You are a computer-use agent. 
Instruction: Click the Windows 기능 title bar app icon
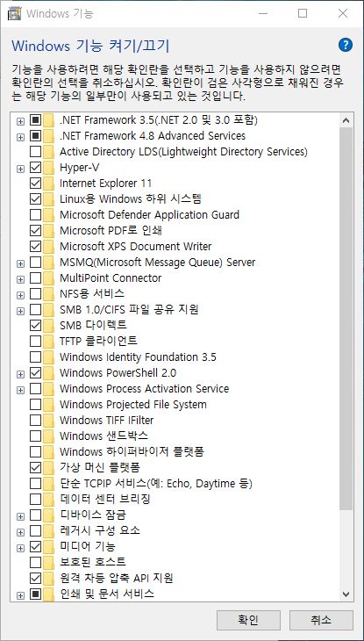pyautogui.click(x=15, y=13)
